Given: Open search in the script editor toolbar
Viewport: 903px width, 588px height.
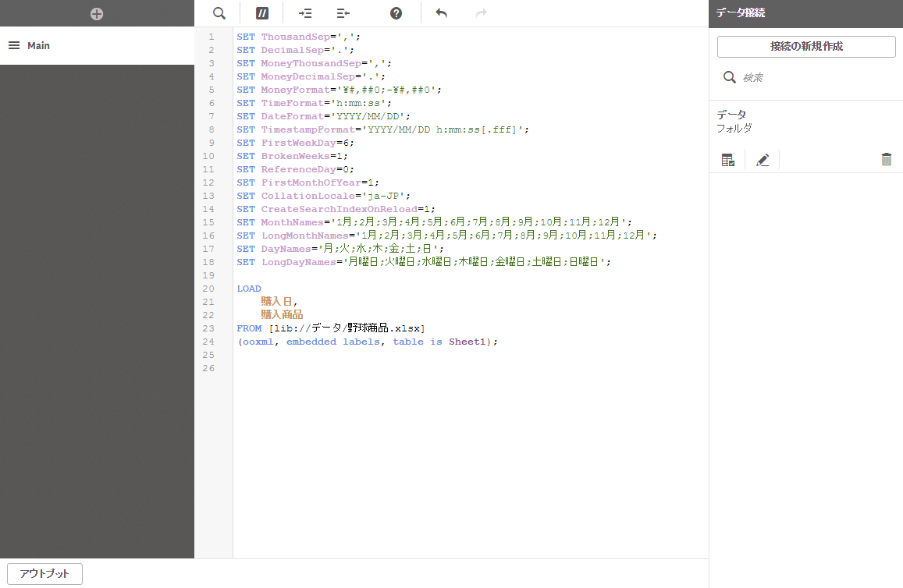Looking at the screenshot, I should (x=219, y=13).
